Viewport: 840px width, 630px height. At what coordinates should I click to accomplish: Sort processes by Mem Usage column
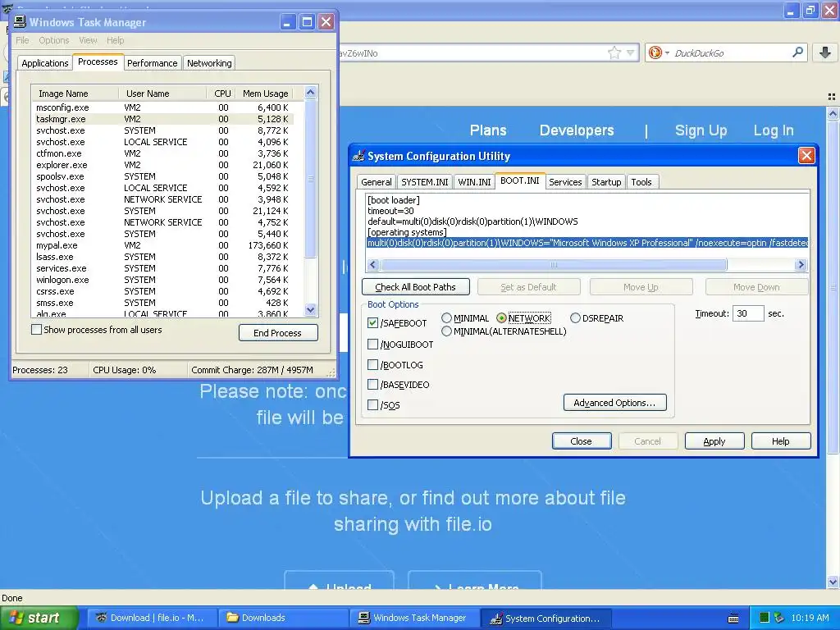[x=265, y=94]
